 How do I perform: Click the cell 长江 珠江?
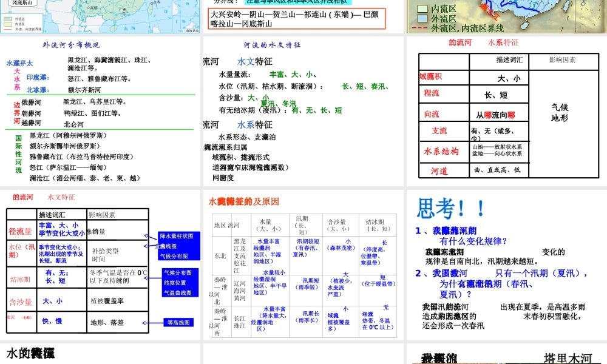(240, 322)
